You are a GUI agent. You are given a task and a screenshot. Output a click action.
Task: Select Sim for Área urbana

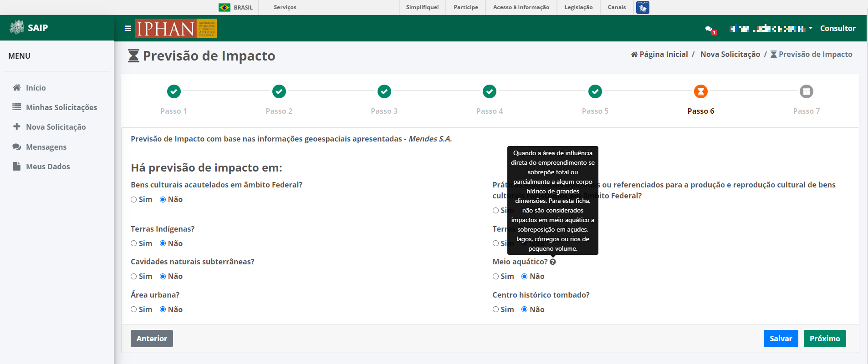point(134,309)
